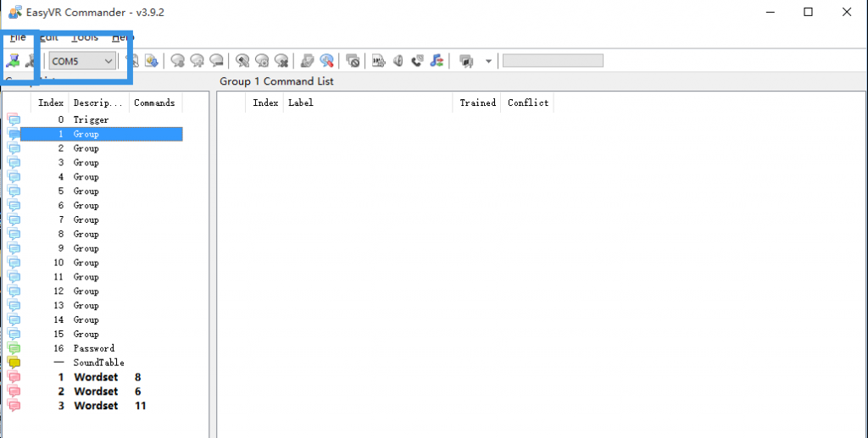Screen dimensions: 868x438
Task: Click the Index column header in group list
Action: pyautogui.click(x=51, y=103)
